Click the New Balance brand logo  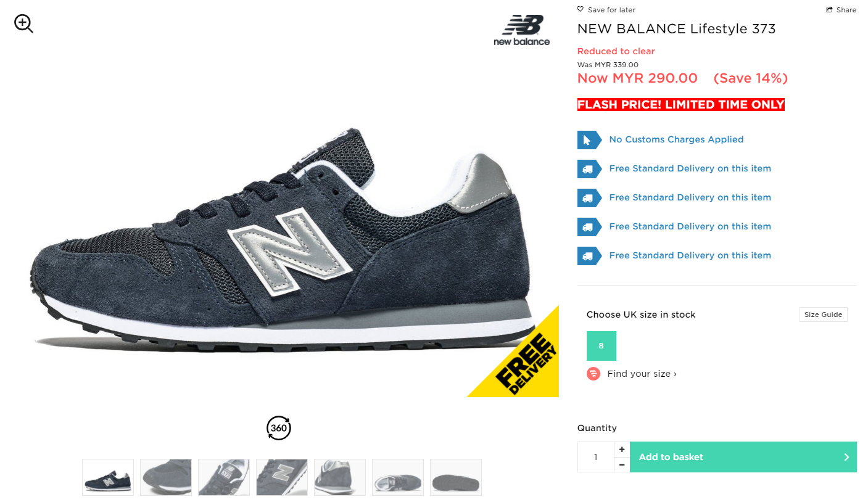pyautogui.click(x=522, y=30)
